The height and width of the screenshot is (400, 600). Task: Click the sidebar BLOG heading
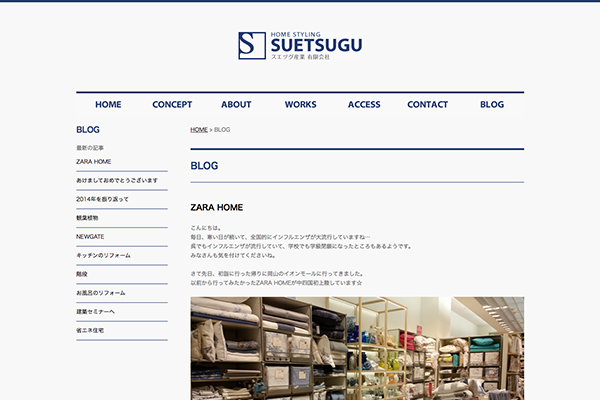point(88,130)
